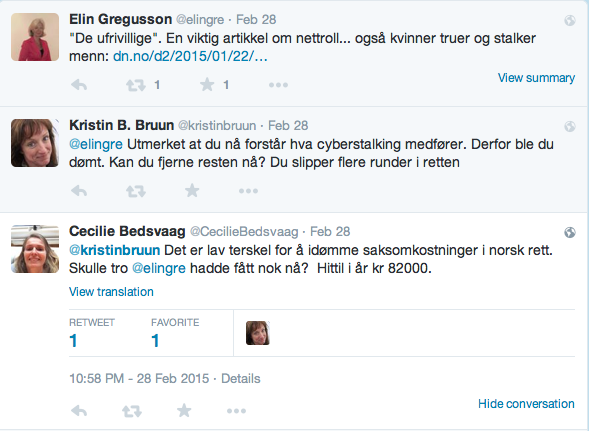The width and height of the screenshot is (589, 431).
Task: Reply to Kristin B. Bruun's tweet
Action: pos(79,191)
